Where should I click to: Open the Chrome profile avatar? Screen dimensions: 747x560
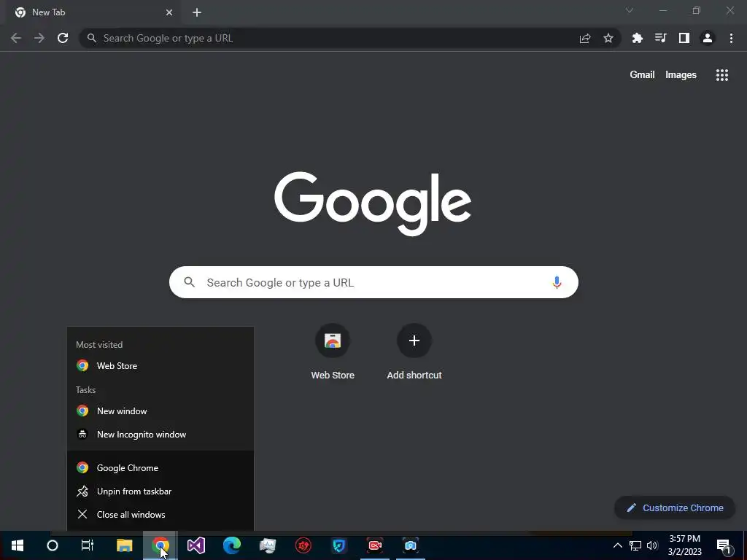708,38
